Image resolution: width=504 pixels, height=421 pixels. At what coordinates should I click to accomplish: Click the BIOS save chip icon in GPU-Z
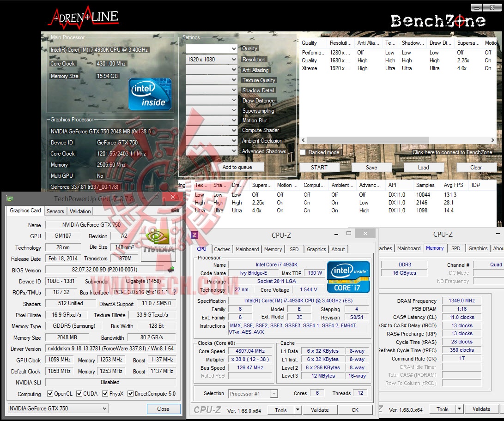170,269
